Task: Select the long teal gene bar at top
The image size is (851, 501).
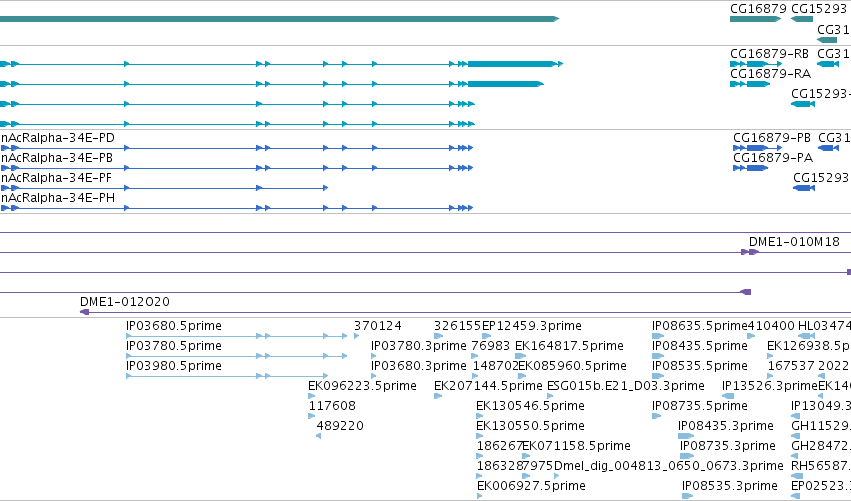Action: tap(279, 19)
